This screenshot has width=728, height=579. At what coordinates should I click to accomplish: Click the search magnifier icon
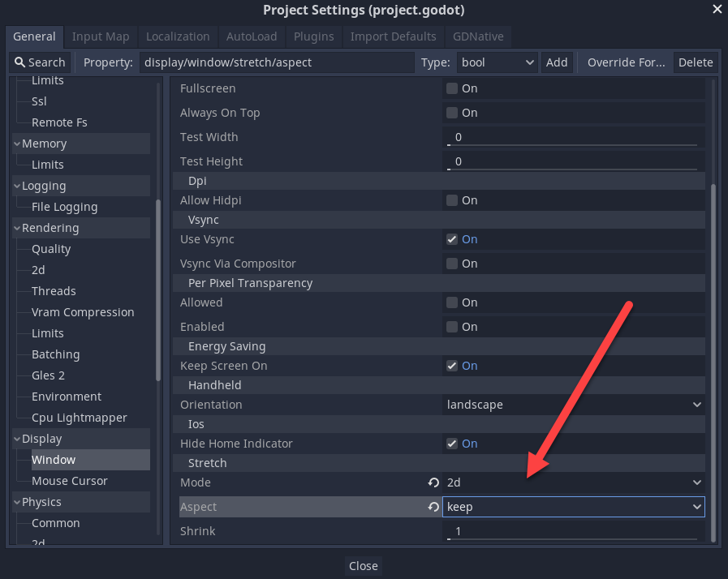(19, 62)
